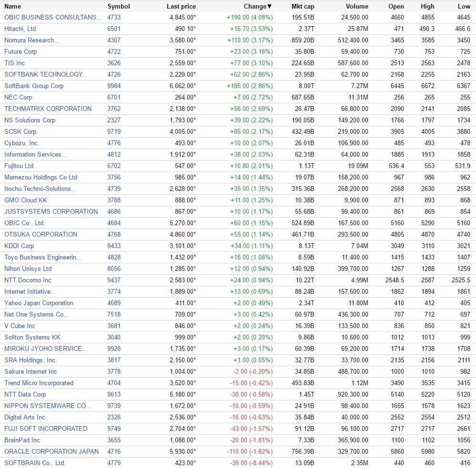Open OBIC BUSINESS CONSULTANS stock link
Screen dimensions: 476x468
(x=53, y=17)
